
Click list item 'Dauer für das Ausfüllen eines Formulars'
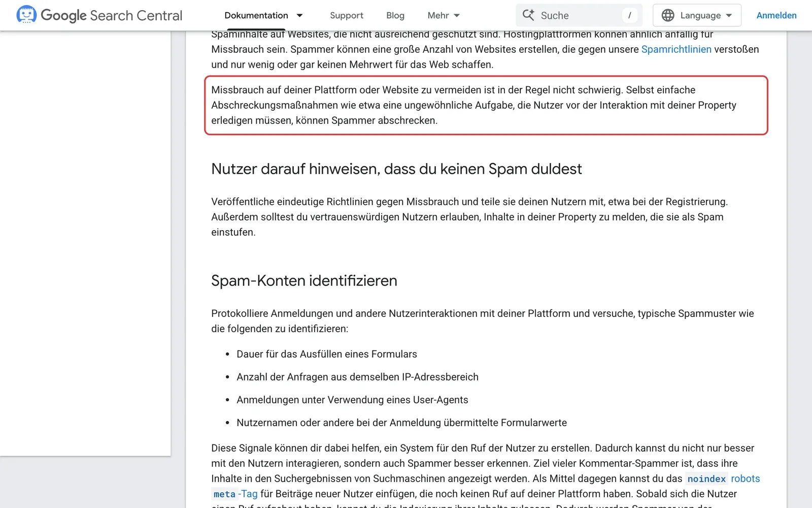pyautogui.click(x=327, y=354)
